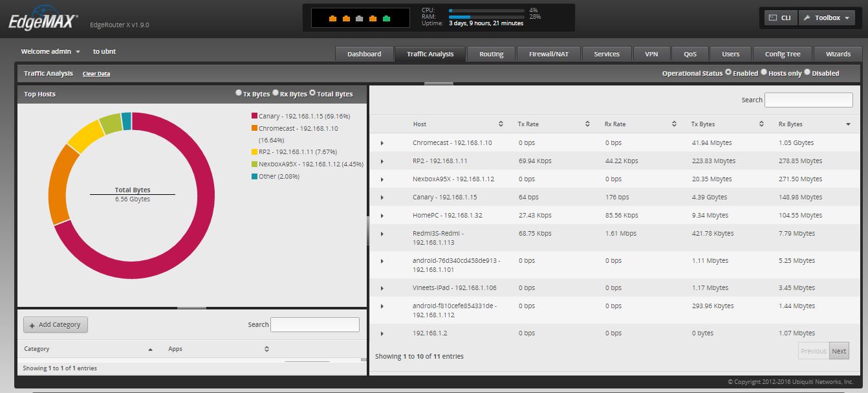The height and width of the screenshot is (393, 868).
Task: Select Enabled operational status
Action: (728, 73)
